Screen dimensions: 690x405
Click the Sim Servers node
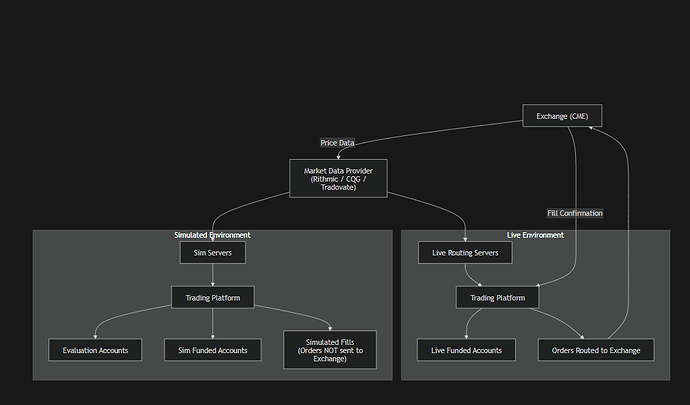click(212, 253)
